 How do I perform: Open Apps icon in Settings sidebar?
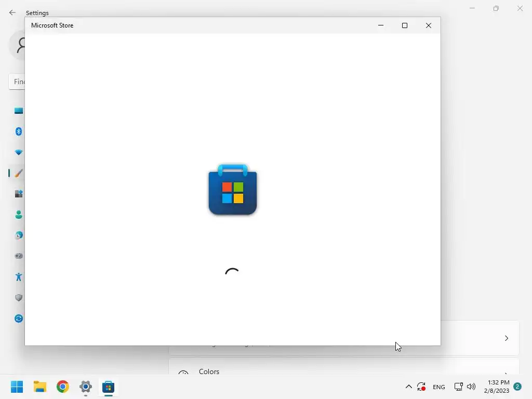click(x=19, y=194)
